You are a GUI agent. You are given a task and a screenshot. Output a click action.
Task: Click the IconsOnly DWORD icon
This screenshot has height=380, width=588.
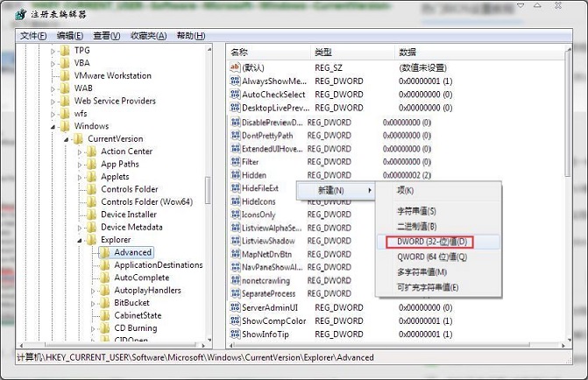[236, 215]
